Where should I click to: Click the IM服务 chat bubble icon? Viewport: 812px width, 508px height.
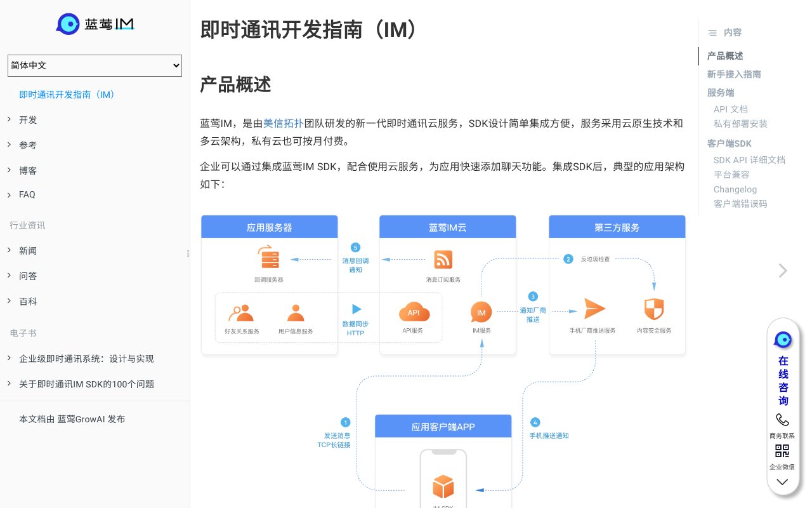(481, 312)
